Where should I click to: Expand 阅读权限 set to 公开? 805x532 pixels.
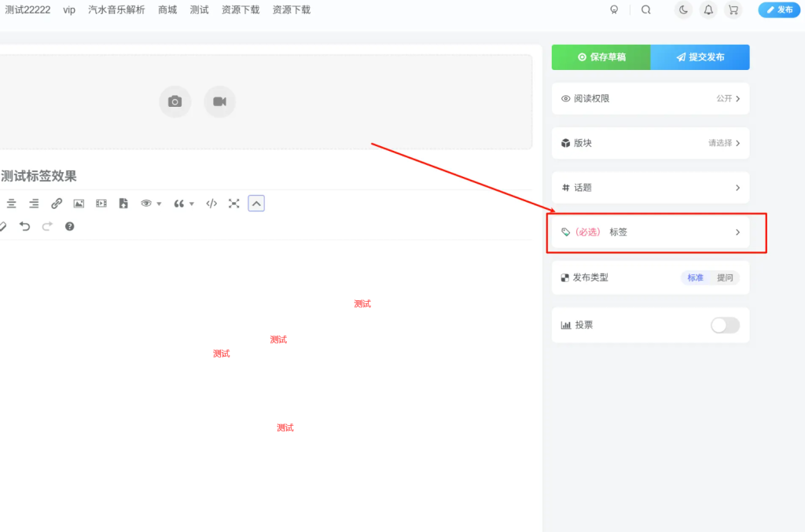pos(650,98)
